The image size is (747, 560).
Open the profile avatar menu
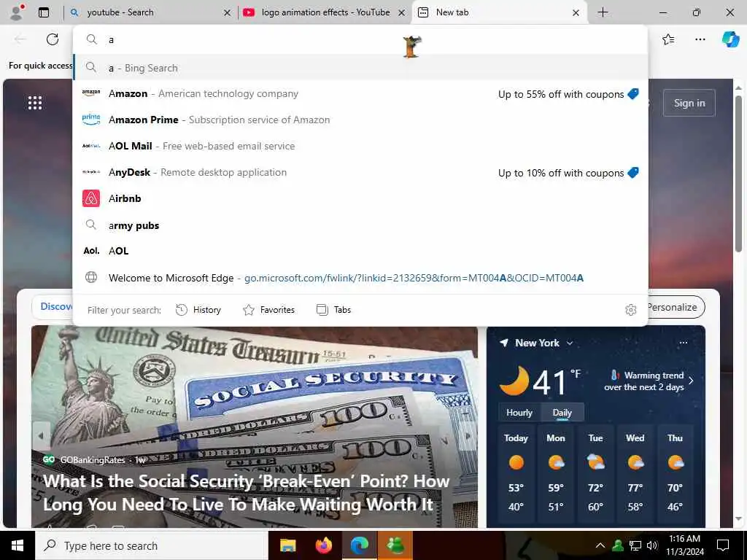pyautogui.click(x=17, y=12)
